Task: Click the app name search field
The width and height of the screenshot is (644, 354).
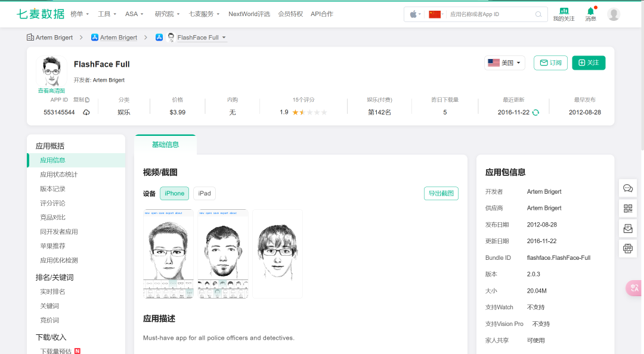Action: [x=491, y=14]
